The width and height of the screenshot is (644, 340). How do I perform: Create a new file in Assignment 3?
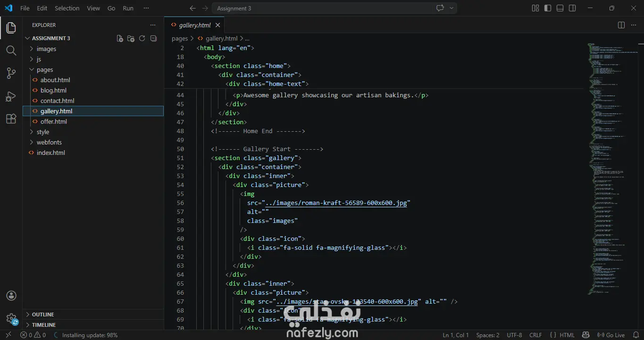[x=120, y=38]
